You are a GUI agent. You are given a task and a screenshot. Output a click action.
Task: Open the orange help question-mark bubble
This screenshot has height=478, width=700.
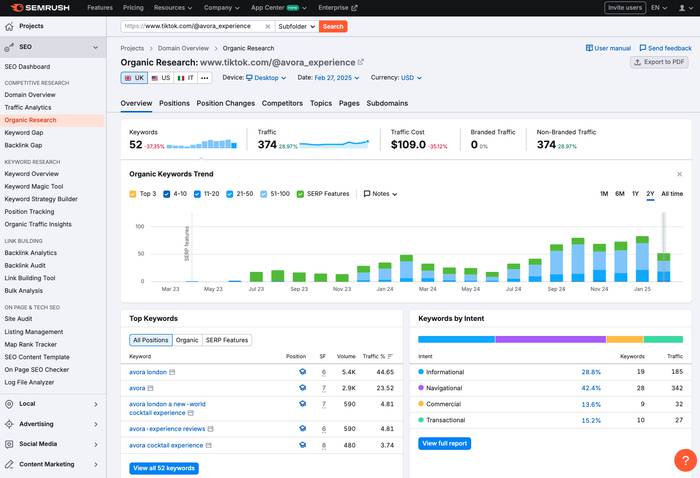tap(685, 460)
